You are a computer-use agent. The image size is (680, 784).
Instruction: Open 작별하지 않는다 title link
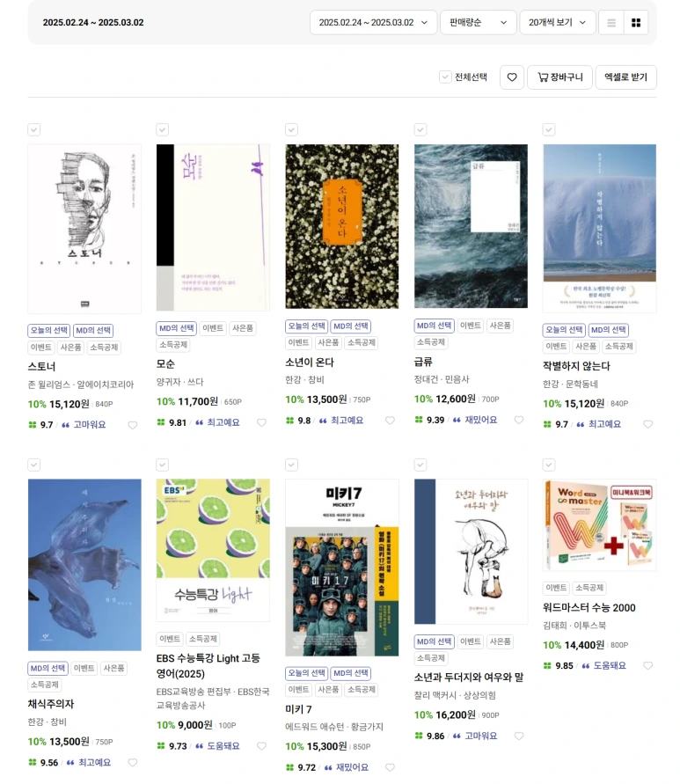point(576,366)
